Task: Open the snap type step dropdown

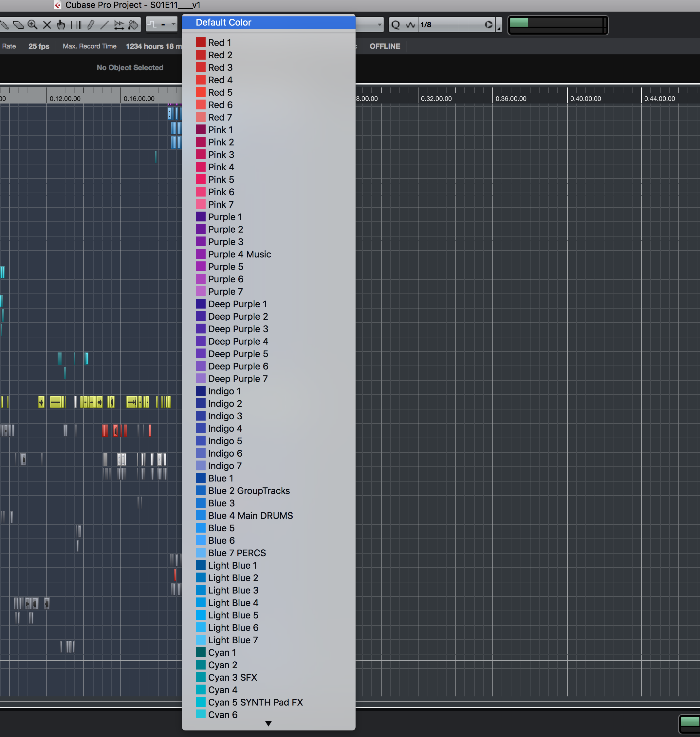Action: [161, 25]
